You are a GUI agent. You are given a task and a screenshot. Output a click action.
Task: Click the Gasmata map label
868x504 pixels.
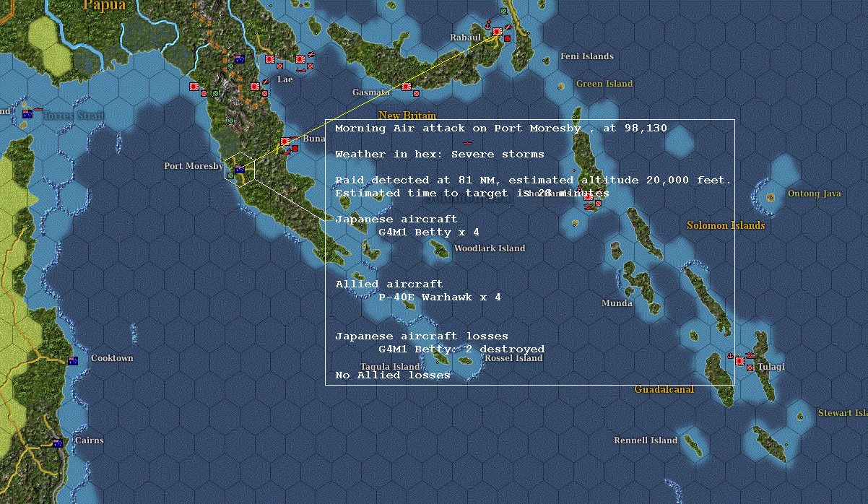(x=371, y=92)
